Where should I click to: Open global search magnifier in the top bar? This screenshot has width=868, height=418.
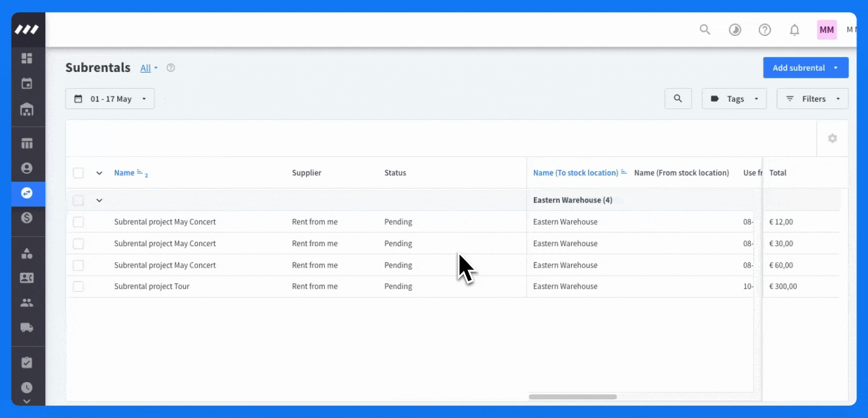[704, 30]
